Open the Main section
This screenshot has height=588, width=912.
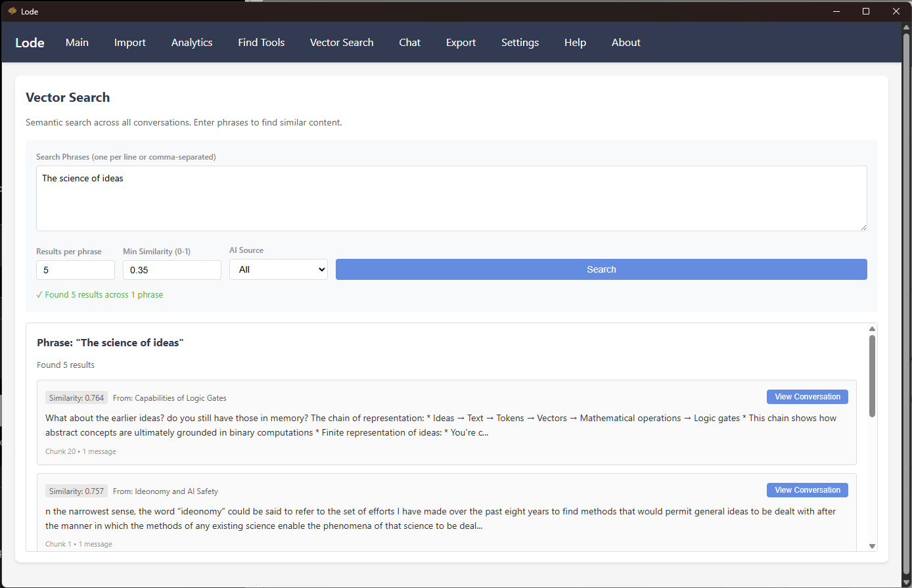[77, 42]
